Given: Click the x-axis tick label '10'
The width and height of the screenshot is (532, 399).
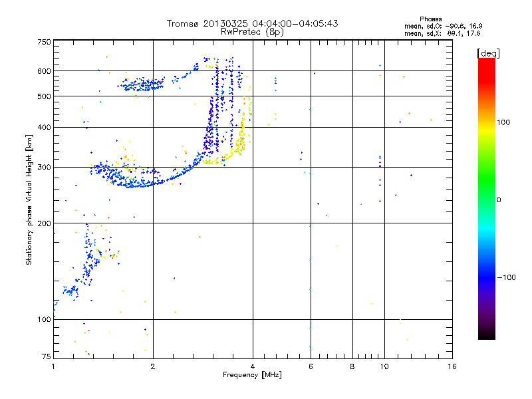Looking at the screenshot, I should tap(384, 366).
